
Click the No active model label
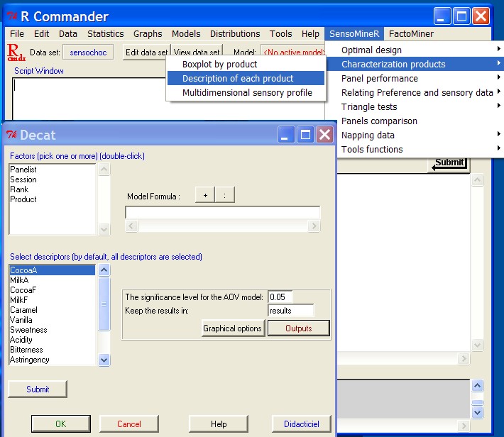click(293, 52)
